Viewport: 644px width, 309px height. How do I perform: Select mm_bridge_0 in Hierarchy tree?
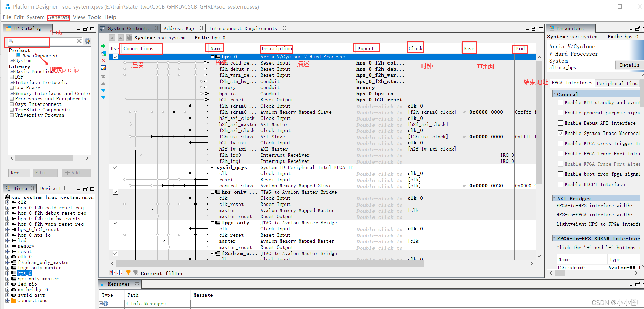33,290
